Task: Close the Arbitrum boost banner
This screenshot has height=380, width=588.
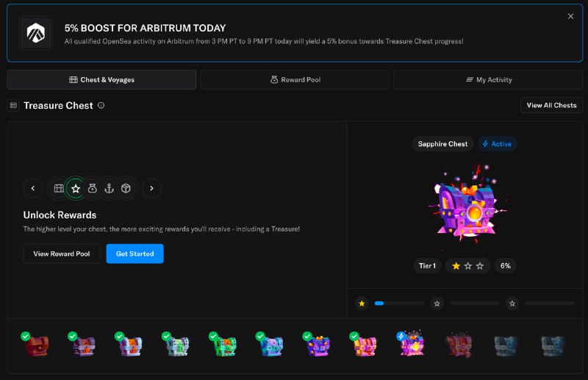Action: pyautogui.click(x=570, y=16)
